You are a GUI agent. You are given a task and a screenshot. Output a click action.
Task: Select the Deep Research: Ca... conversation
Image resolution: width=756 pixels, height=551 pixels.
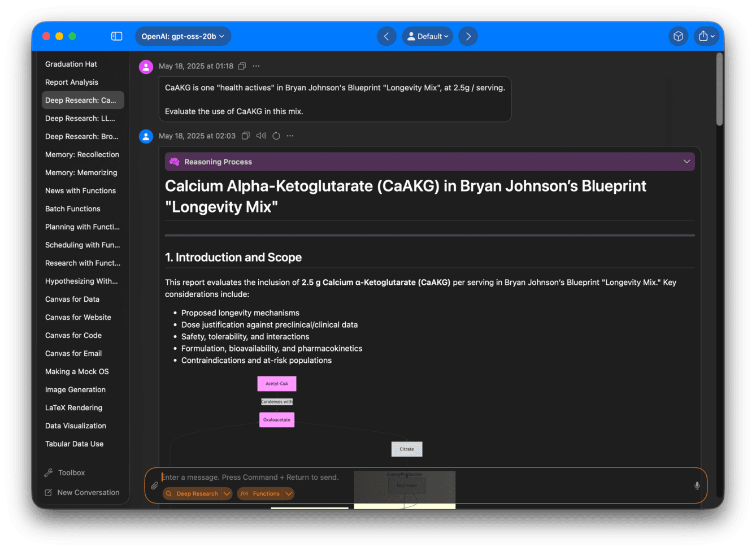click(x=83, y=100)
